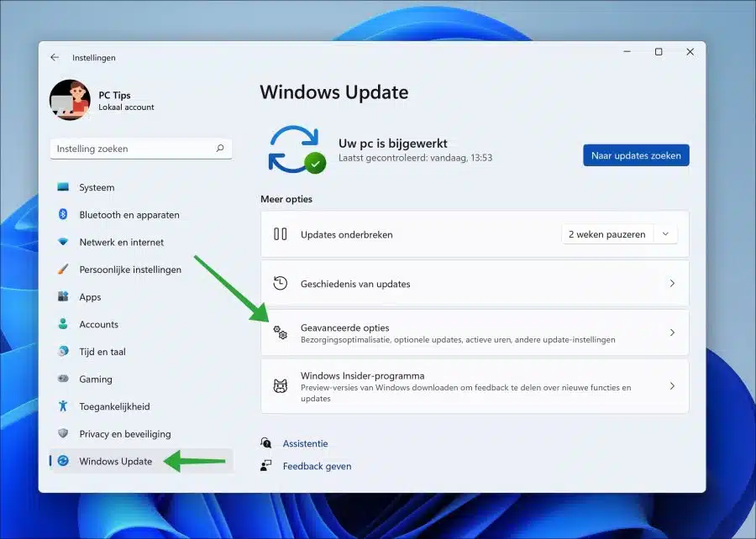Click the 'Meer opties' label
The height and width of the screenshot is (539, 756).
click(x=286, y=199)
